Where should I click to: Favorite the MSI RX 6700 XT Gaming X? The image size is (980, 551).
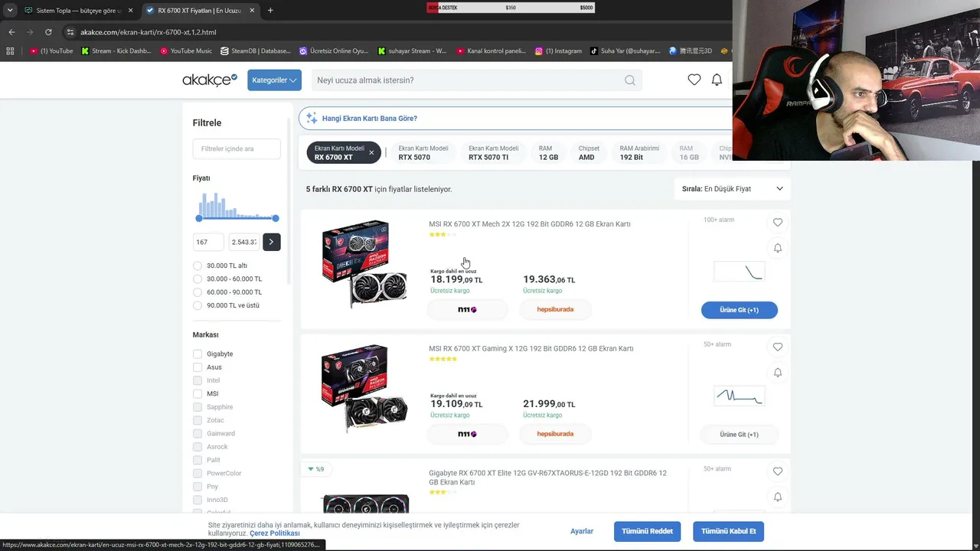tap(778, 347)
